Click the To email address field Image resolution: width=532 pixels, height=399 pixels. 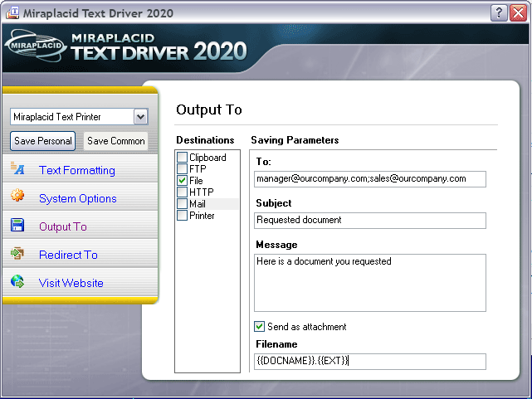(x=370, y=179)
